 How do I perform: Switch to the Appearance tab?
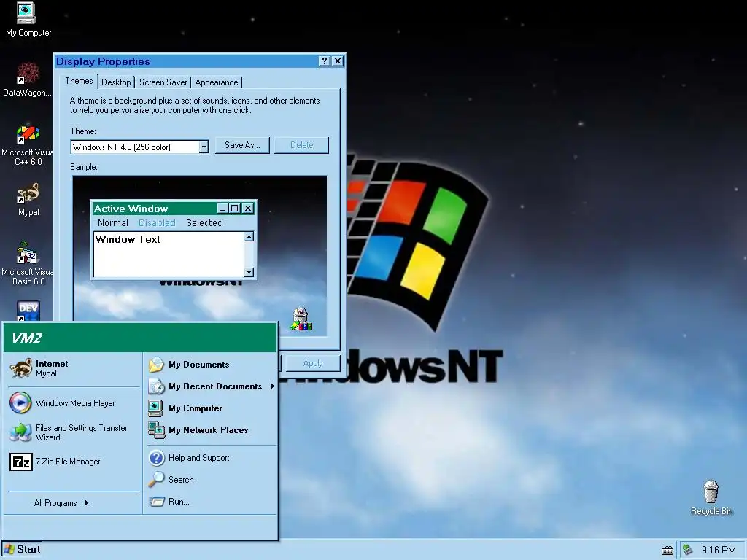pyautogui.click(x=216, y=82)
